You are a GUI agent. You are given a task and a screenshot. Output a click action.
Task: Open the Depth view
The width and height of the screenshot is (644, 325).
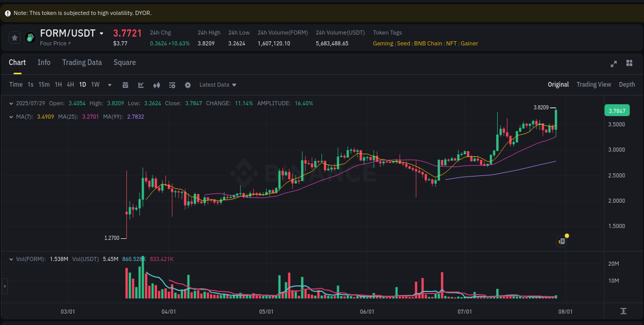(x=627, y=84)
